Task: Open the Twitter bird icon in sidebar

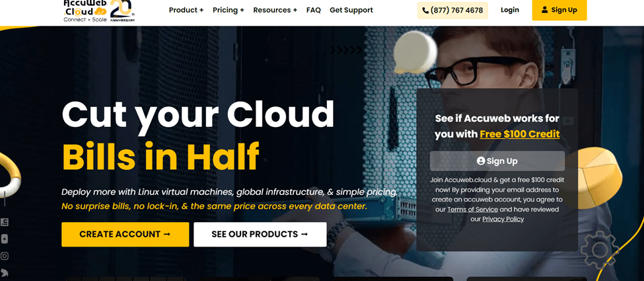Action: (5, 272)
